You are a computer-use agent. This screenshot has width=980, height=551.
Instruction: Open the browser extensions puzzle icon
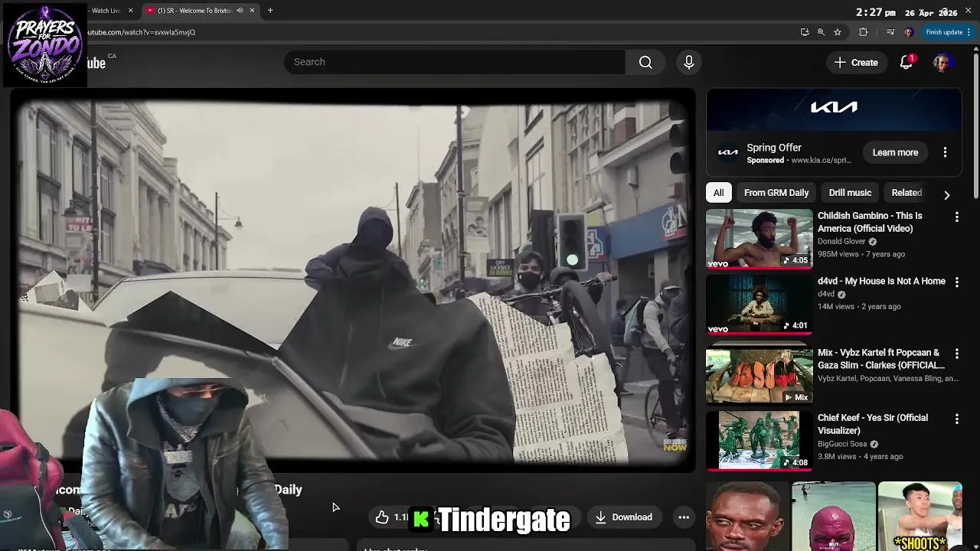click(x=864, y=32)
